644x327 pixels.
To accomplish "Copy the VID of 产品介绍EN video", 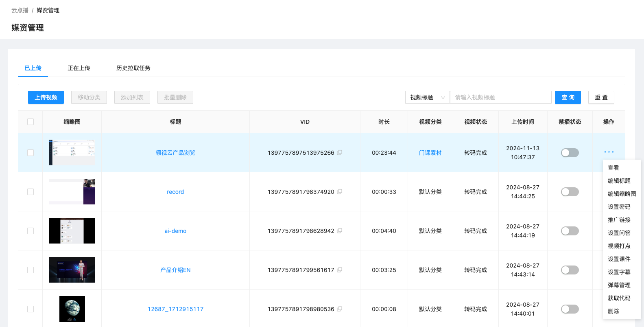I will tap(339, 270).
